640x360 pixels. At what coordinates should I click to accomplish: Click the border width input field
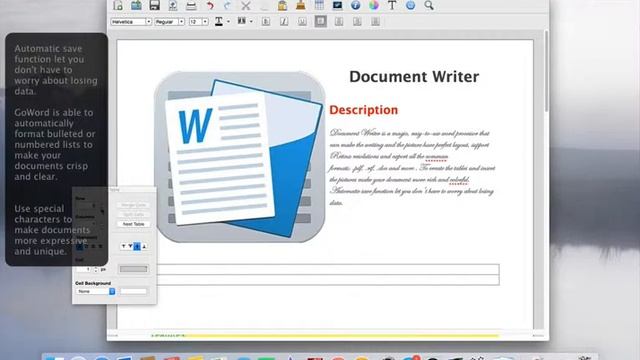point(84,269)
